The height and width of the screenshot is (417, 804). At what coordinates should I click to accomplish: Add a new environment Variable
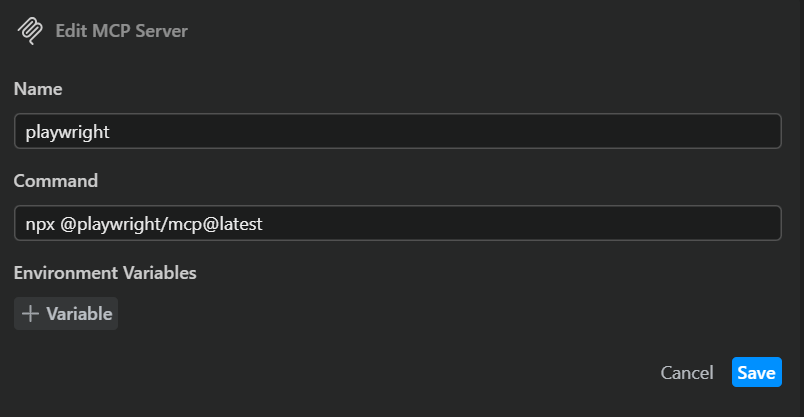[66, 313]
